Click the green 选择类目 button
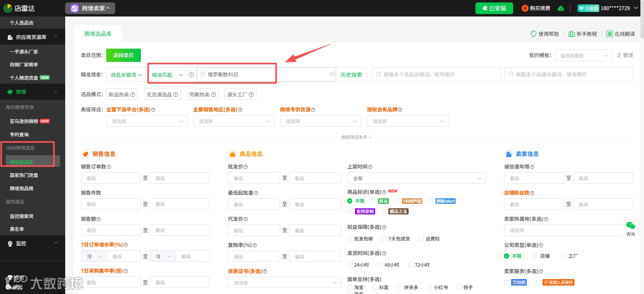Viewport: 644px width, 294px height. coord(124,55)
